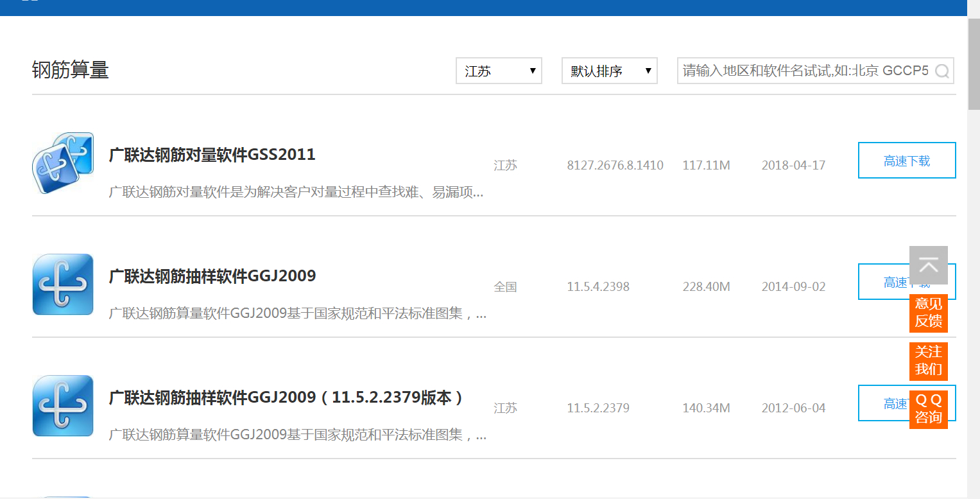The width and height of the screenshot is (980, 499).
Task: Click the date 2014-09-02
Action: (x=793, y=286)
